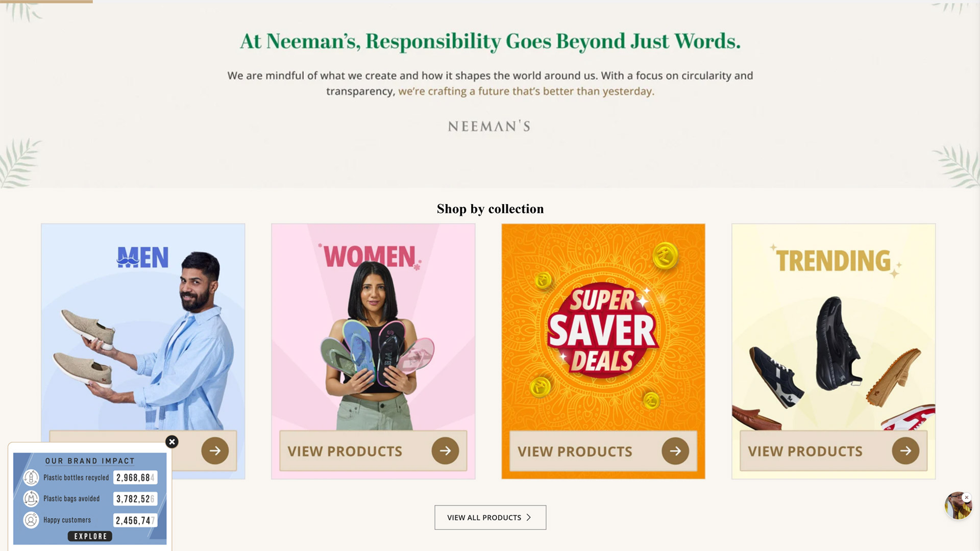Dismiss the floating video avatar bubble
The width and height of the screenshot is (980, 551).
pos(966,497)
